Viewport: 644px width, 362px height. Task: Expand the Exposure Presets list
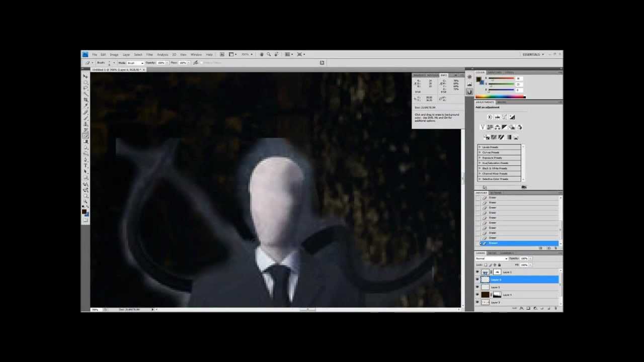coord(479,158)
